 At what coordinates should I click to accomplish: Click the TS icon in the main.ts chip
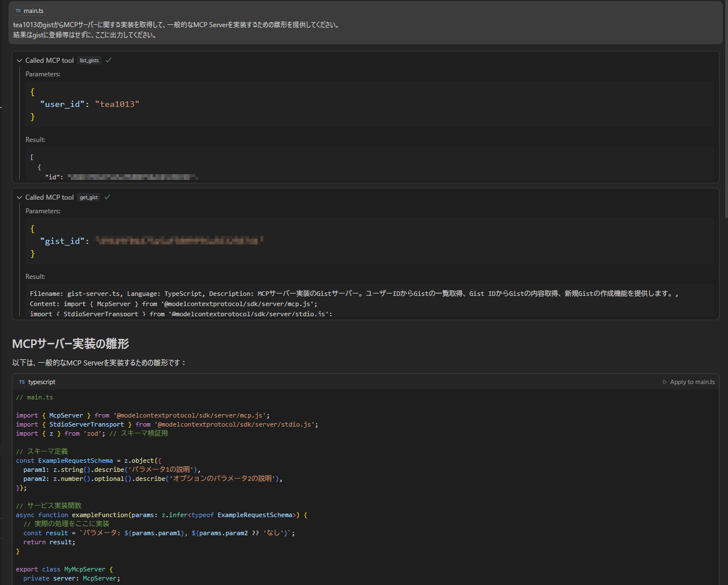[18, 11]
